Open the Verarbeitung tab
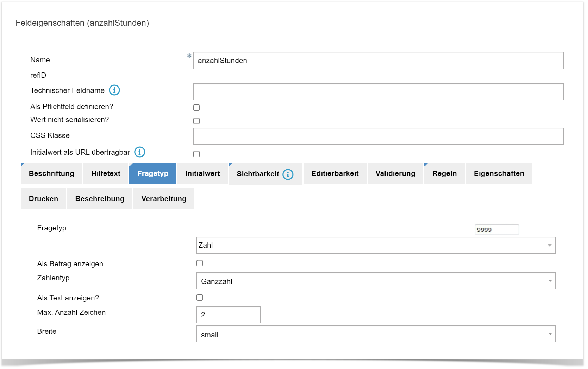The image size is (588, 369). [164, 199]
